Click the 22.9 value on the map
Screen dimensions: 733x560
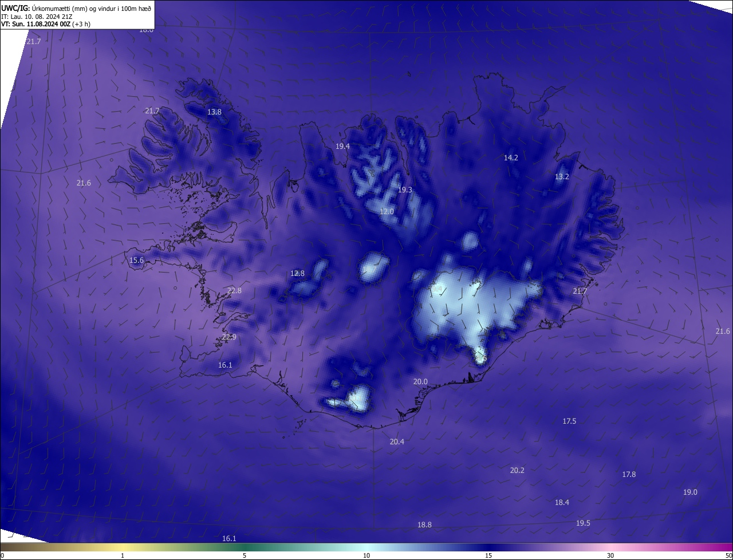229,337
